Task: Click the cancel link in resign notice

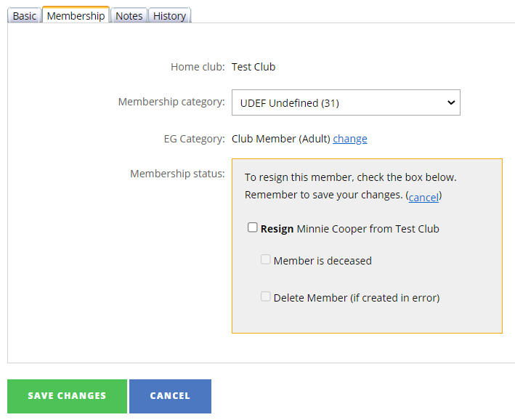Action: click(x=423, y=197)
